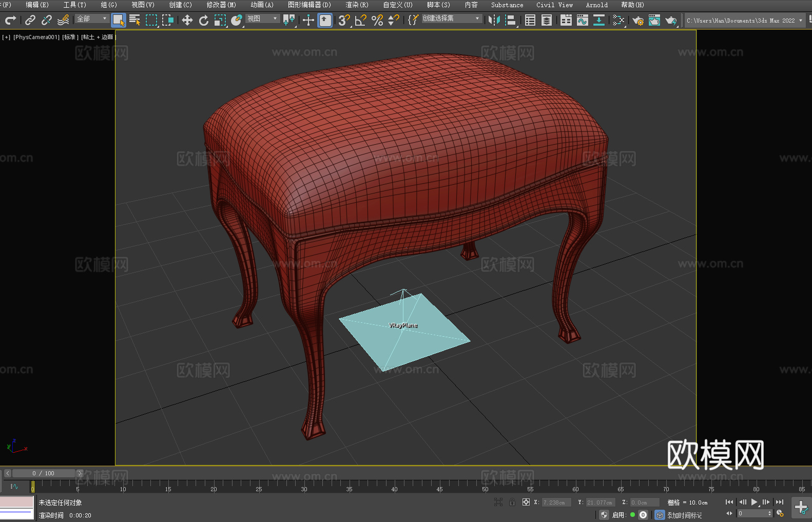Open the Arnold menu
This screenshot has height=522, width=812.
(596, 5)
